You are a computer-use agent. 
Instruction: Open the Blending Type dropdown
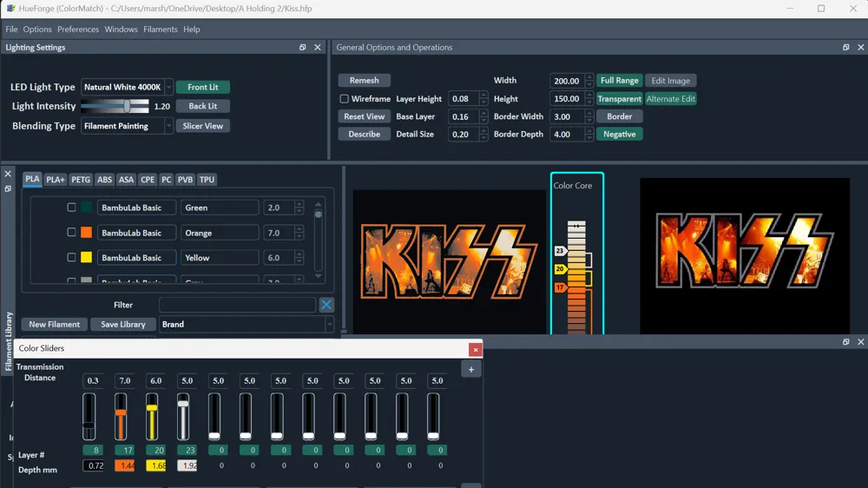[x=169, y=126]
